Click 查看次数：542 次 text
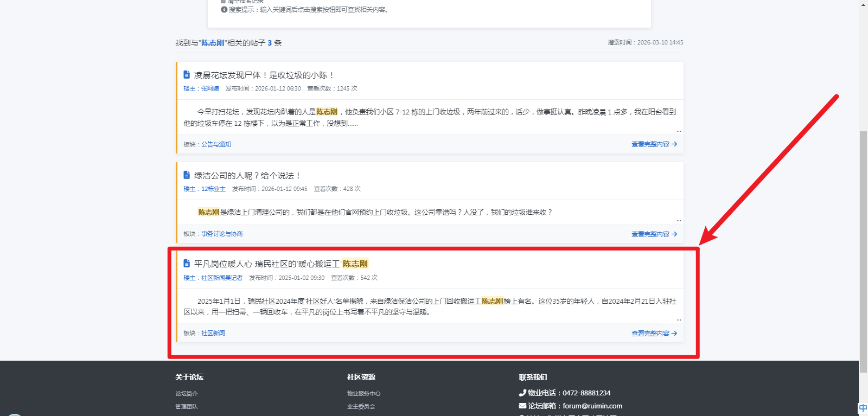 click(354, 278)
